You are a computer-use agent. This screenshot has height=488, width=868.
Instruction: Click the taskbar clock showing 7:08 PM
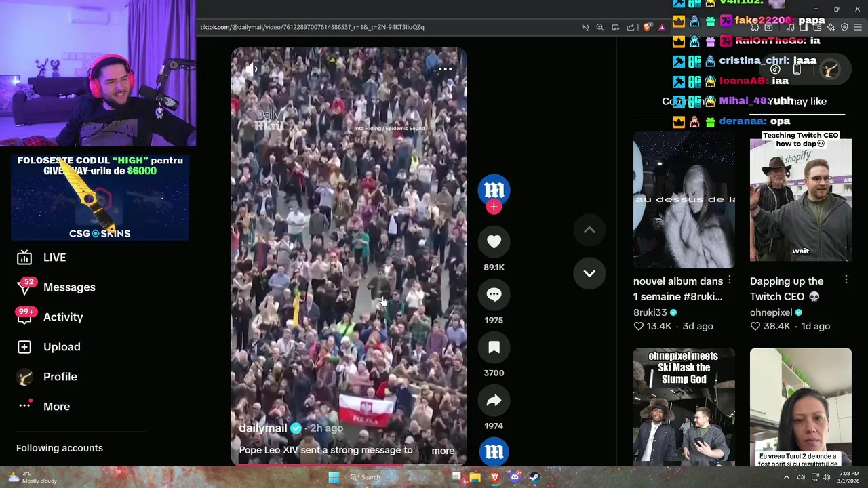[x=849, y=477]
